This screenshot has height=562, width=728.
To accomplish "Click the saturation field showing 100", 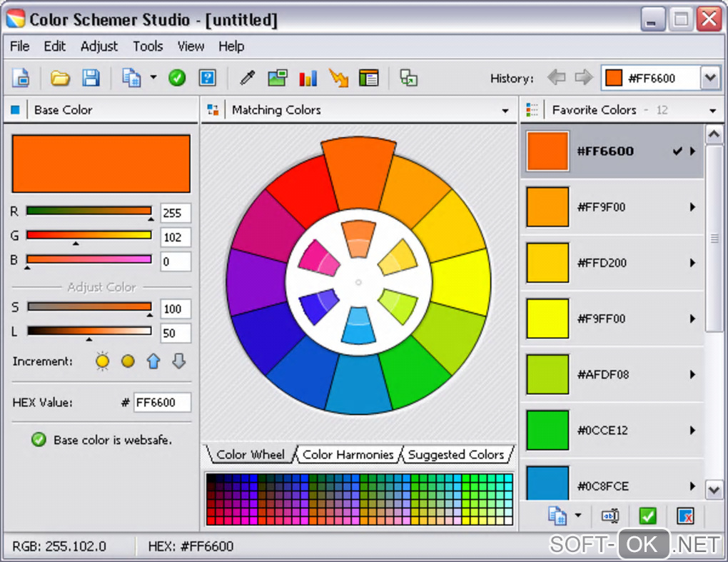I will 176,309.
